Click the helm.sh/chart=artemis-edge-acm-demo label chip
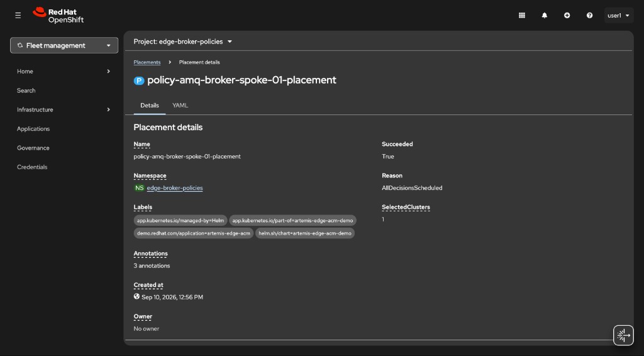The height and width of the screenshot is (356, 644). (x=305, y=233)
